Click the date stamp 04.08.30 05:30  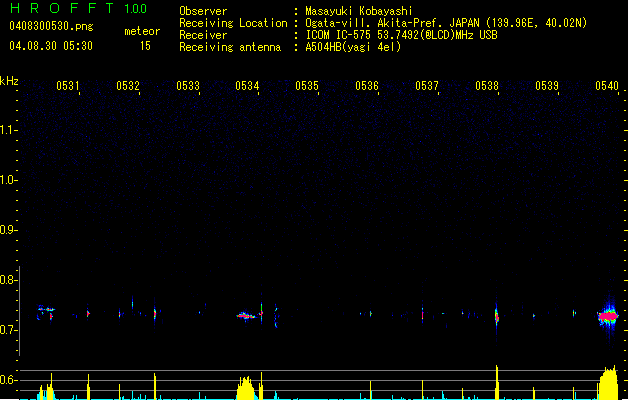[51, 46]
